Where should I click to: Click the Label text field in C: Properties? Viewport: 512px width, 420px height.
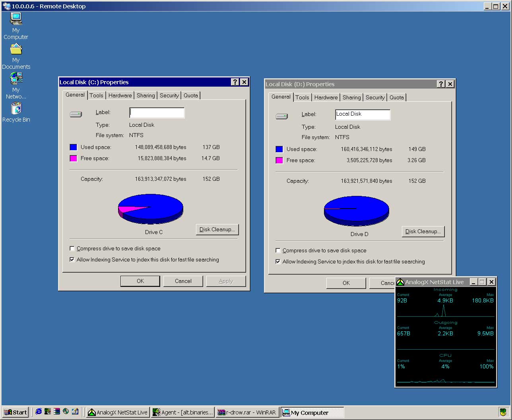(x=157, y=113)
